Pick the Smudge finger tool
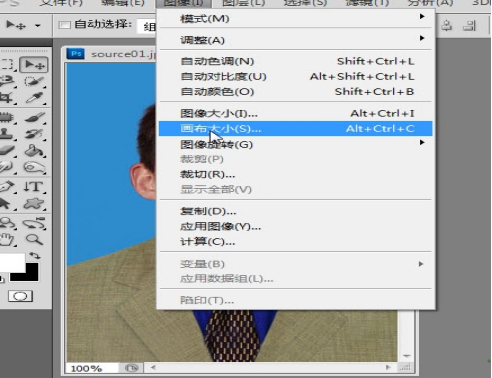This screenshot has width=492, height=378. 7,167
